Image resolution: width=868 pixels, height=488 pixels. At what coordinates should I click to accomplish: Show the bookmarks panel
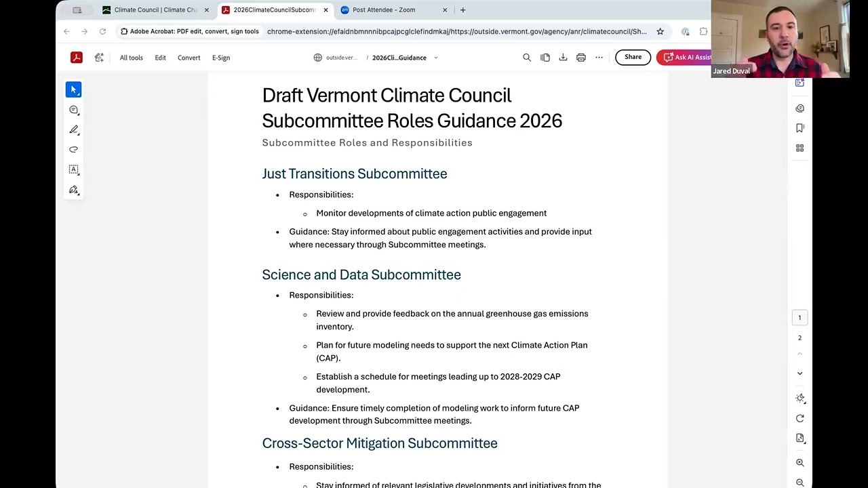pos(800,128)
